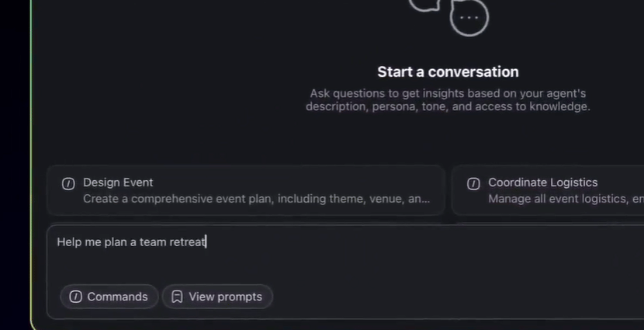Select the Design Event prompt title
The width and height of the screenshot is (644, 330).
[x=118, y=182]
